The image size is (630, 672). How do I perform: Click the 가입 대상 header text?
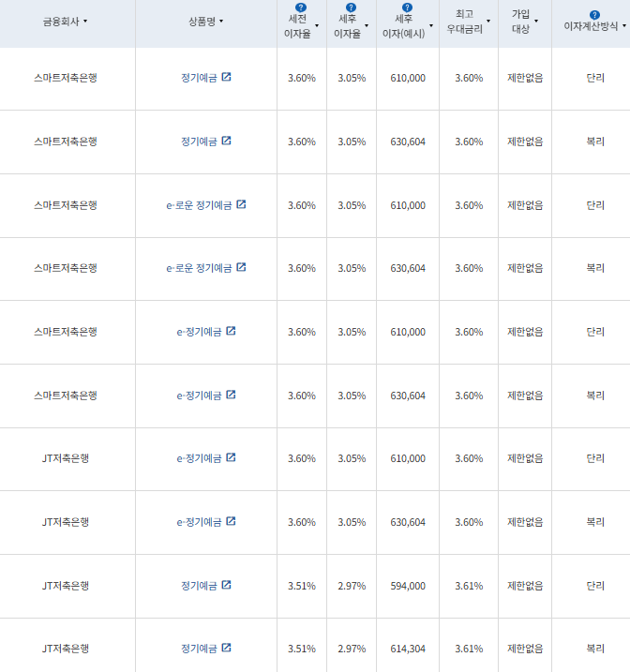(520, 22)
